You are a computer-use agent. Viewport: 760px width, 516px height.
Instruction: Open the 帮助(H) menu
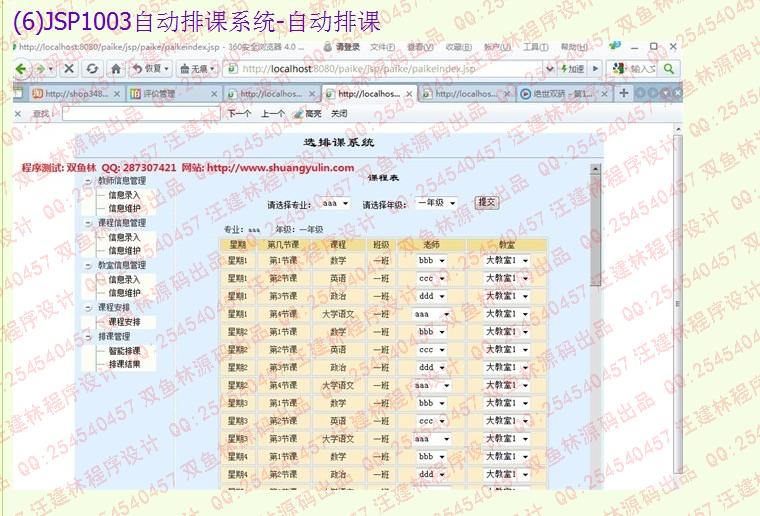click(x=574, y=47)
